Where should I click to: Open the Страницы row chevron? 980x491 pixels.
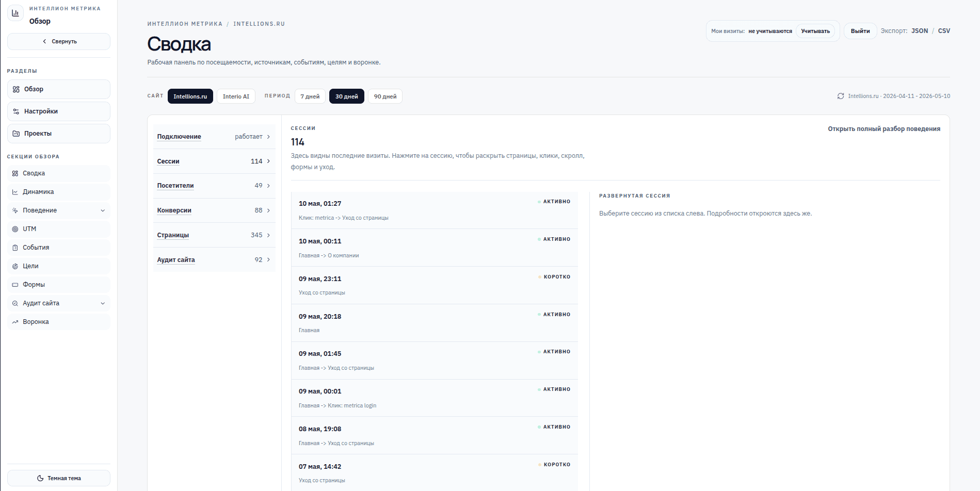click(x=268, y=235)
